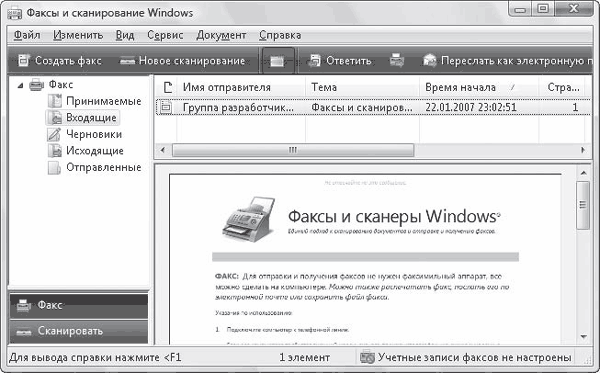Image resolution: width=600 pixels, height=373 pixels.
Task: Switch to the Факс view button
Action: (x=78, y=305)
